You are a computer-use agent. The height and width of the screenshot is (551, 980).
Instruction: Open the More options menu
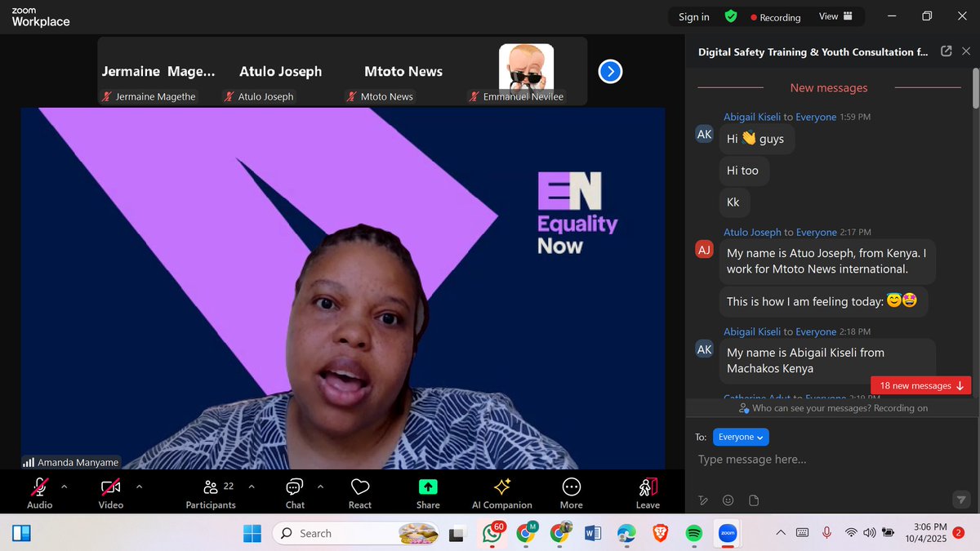click(572, 493)
